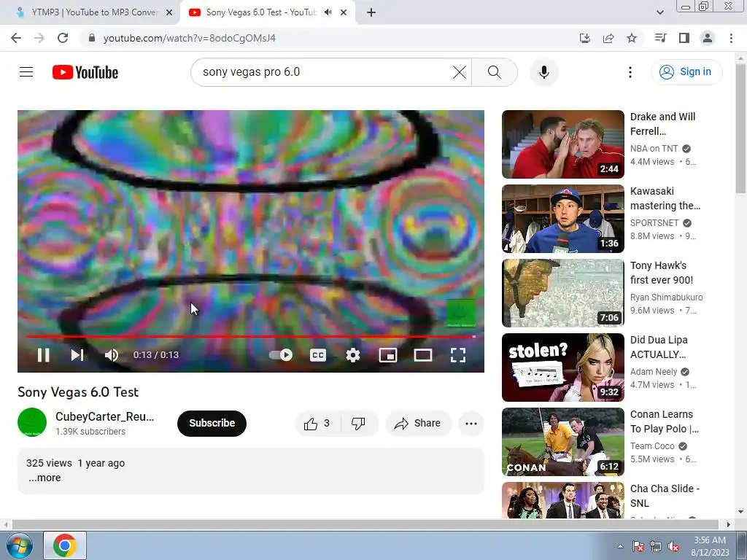Open Drake and Will Ferrell thumbnail
Image resolution: width=747 pixels, height=560 pixels.
pos(563,144)
